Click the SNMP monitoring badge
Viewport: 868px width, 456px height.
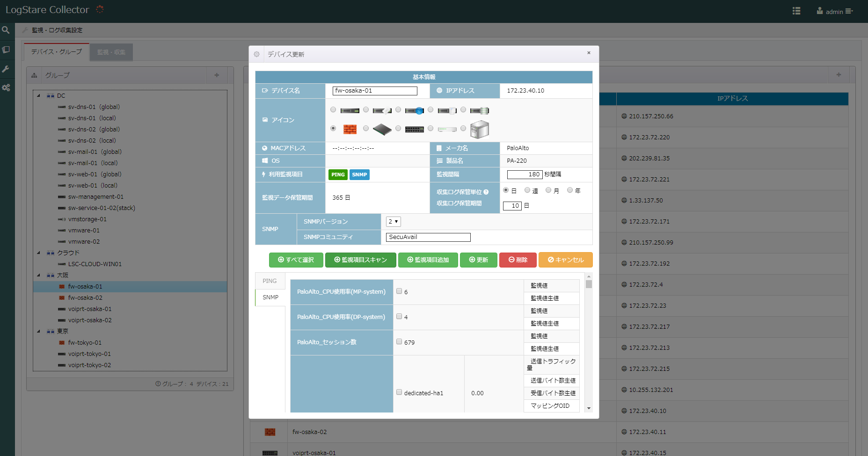[359, 174]
